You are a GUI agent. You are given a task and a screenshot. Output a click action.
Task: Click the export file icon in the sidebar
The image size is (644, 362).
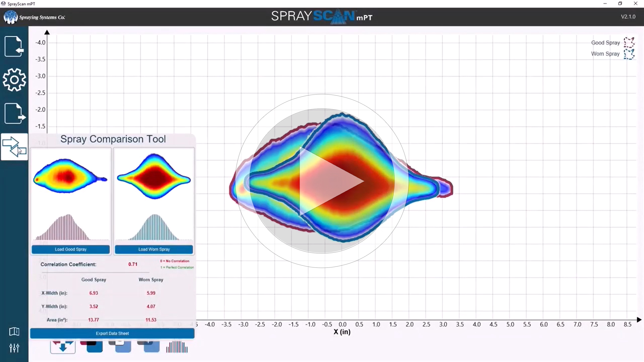click(14, 113)
